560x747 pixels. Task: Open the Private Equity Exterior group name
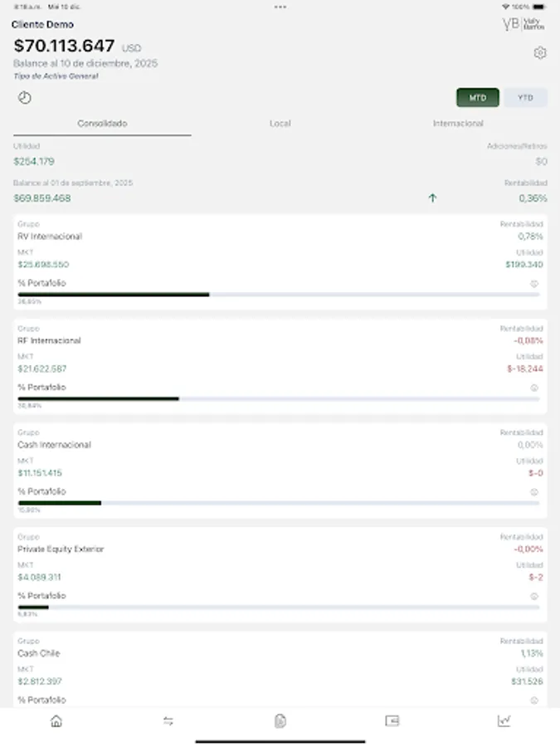point(61,549)
